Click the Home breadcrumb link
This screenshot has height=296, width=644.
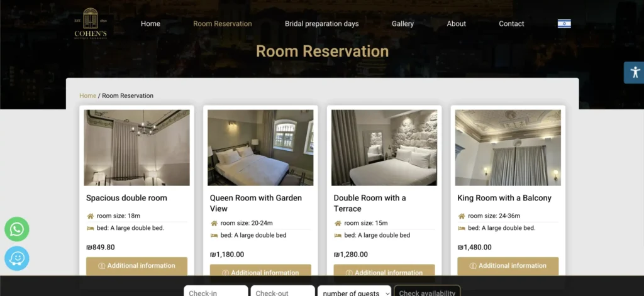tap(87, 96)
